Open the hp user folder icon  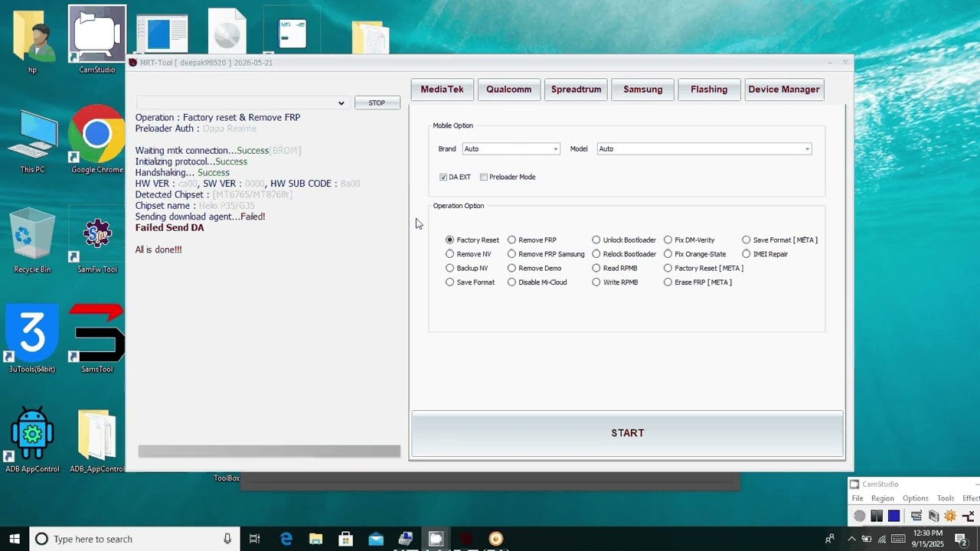(32, 40)
